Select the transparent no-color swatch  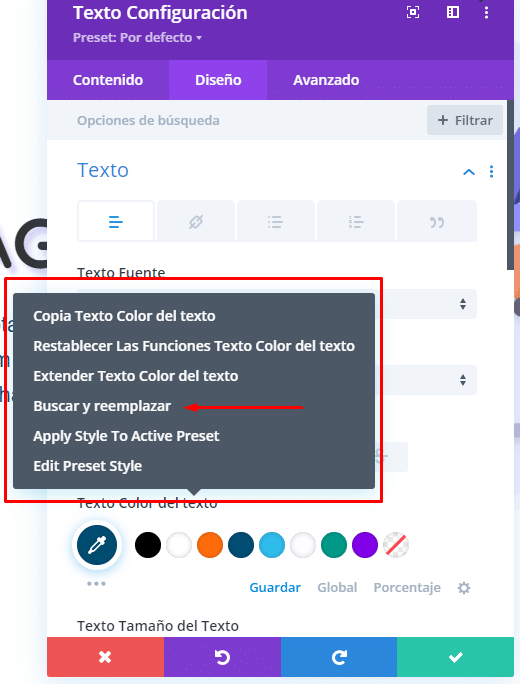(396, 545)
